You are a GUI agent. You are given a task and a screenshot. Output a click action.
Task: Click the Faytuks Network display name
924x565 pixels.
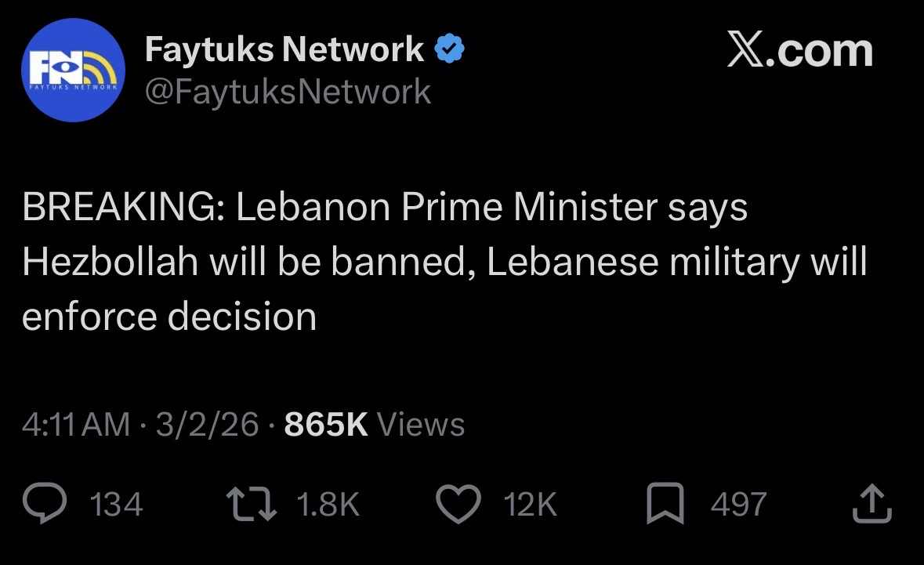click(284, 51)
